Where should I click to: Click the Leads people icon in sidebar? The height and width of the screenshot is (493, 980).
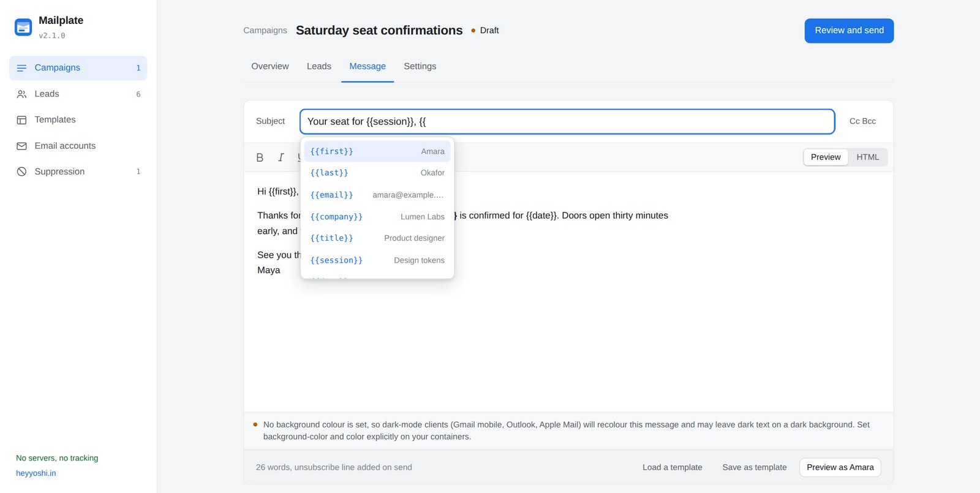click(x=21, y=94)
